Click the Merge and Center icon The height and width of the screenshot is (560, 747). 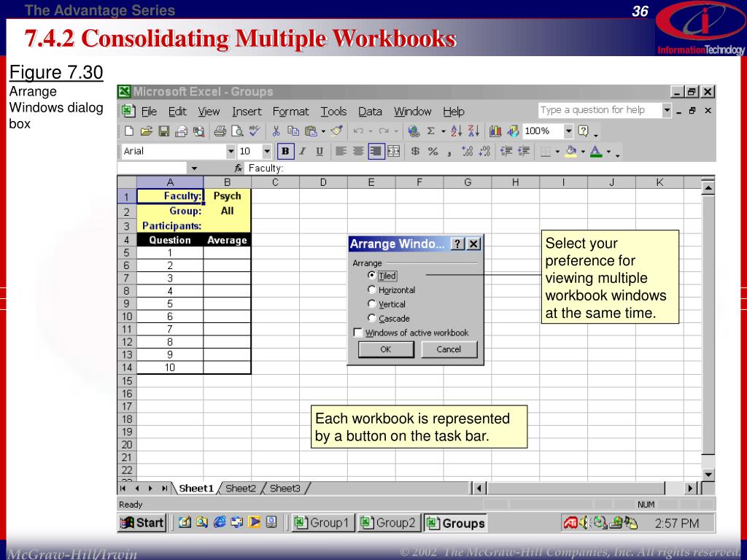pos(393,152)
